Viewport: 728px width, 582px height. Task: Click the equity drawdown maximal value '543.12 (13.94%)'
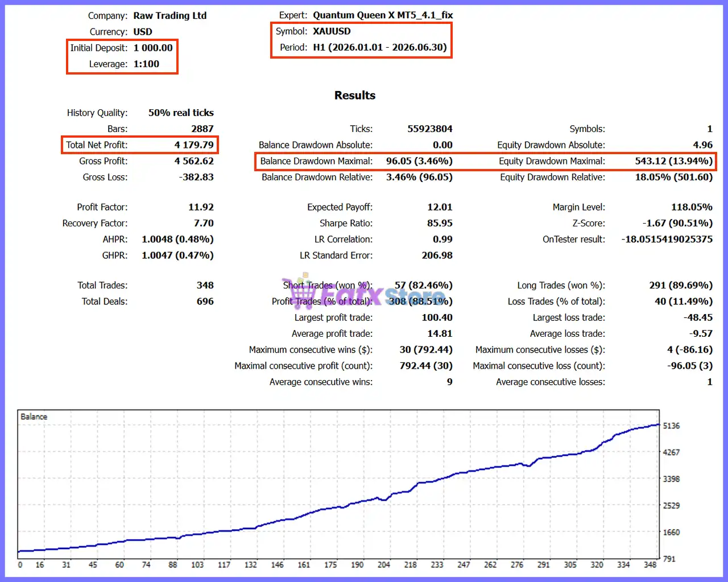click(x=674, y=161)
